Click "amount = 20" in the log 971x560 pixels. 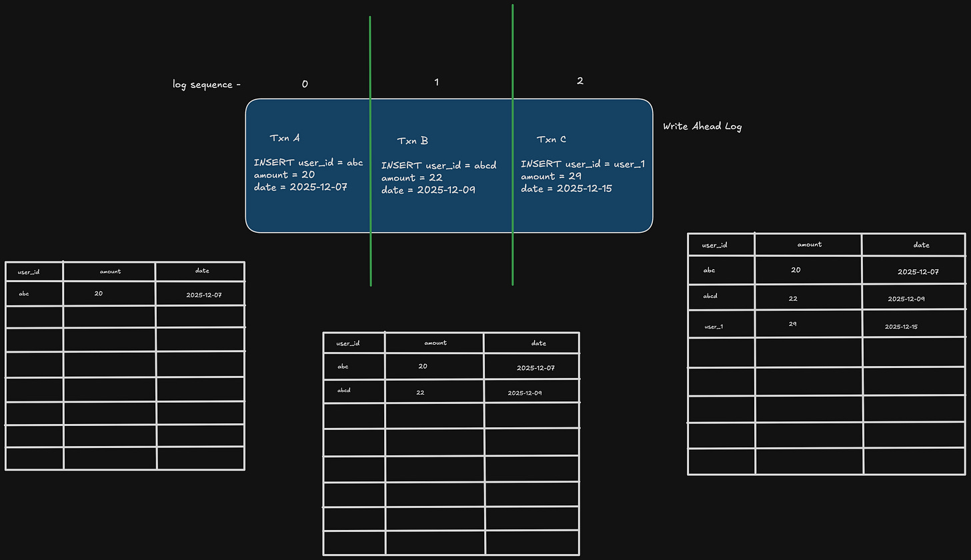point(284,175)
